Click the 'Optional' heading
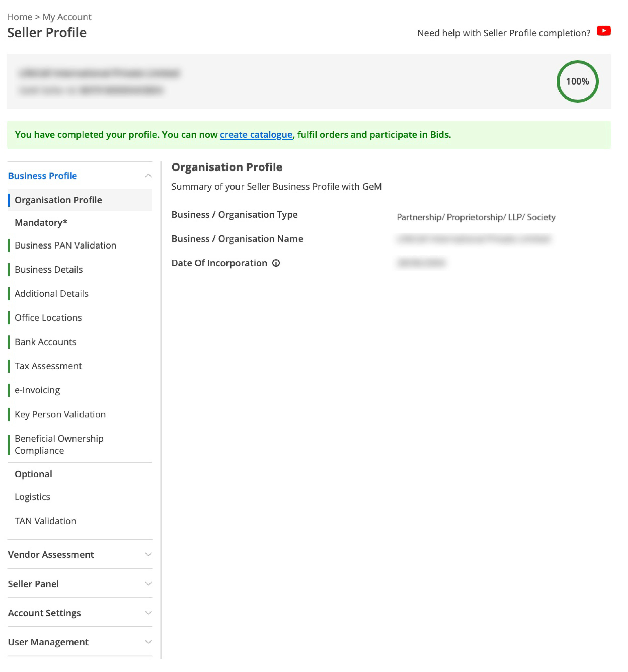The height and width of the screenshot is (672, 628). [33, 474]
